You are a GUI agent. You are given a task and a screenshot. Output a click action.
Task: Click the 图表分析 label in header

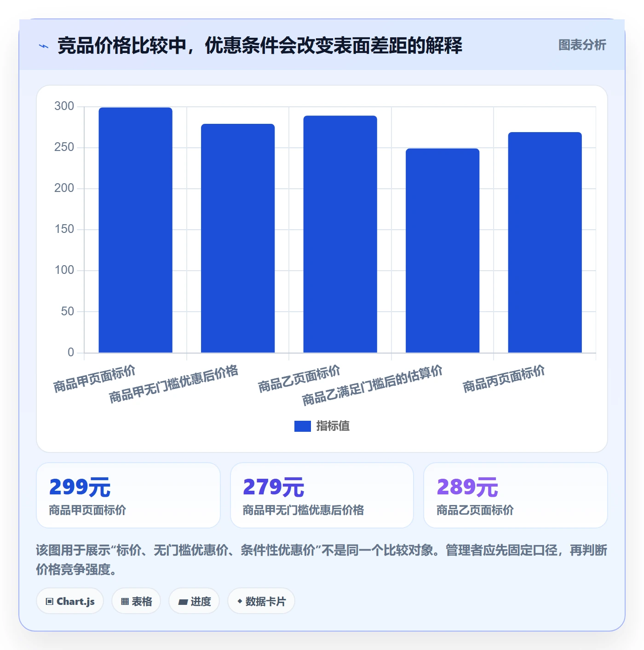(582, 45)
